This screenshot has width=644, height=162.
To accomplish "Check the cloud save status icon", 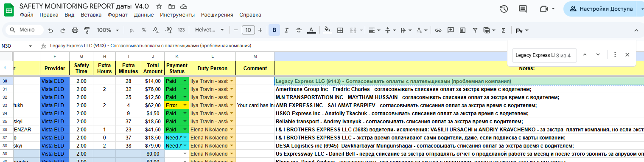I will pos(183,6).
